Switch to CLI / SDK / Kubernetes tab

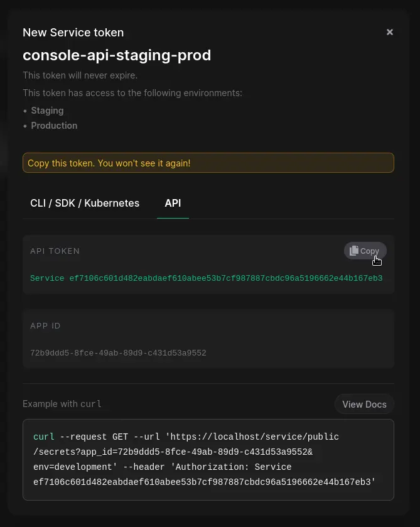pyautogui.click(x=85, y=203)
